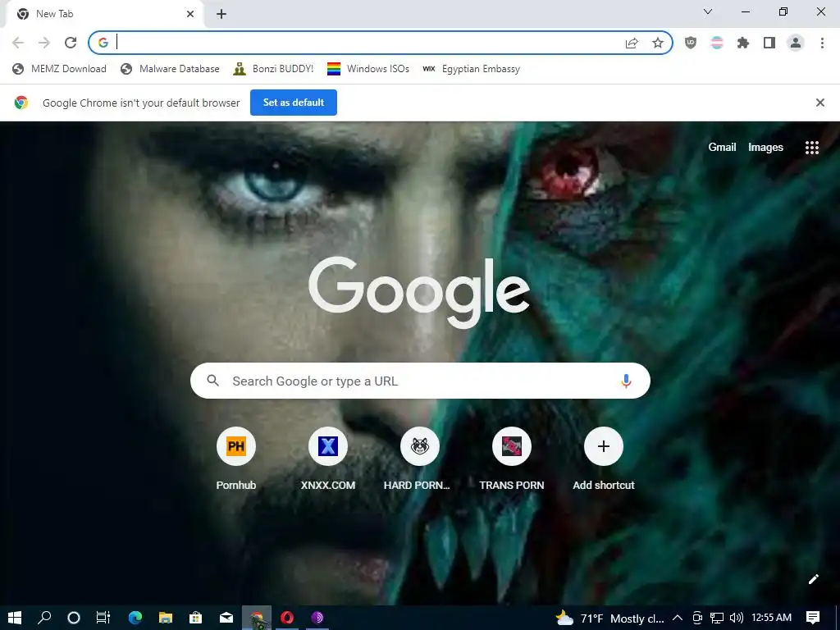The width and height of the screenshot is (840, 630).
Task: Open the Windows ISOs bookmark
Action: click(368, 69)
